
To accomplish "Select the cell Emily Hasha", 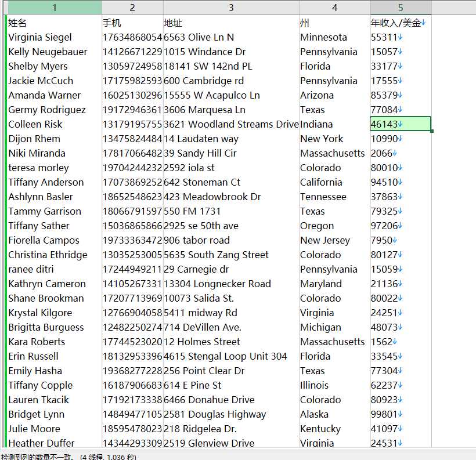I will pos(54,371).
